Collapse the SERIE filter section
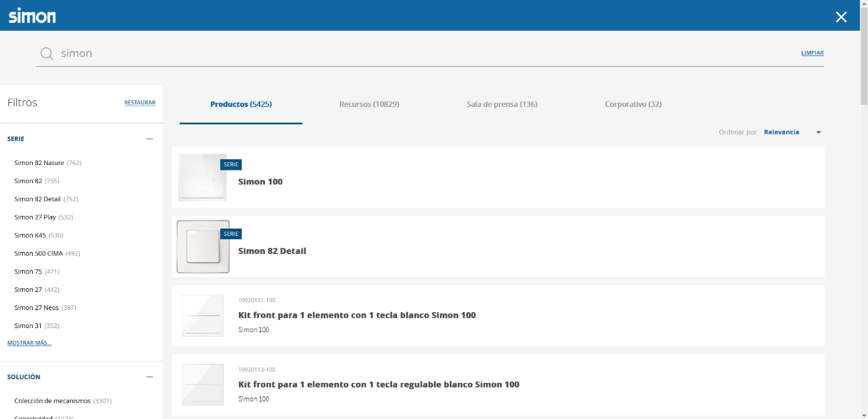 pyautogui.click(x=150, y=139)
